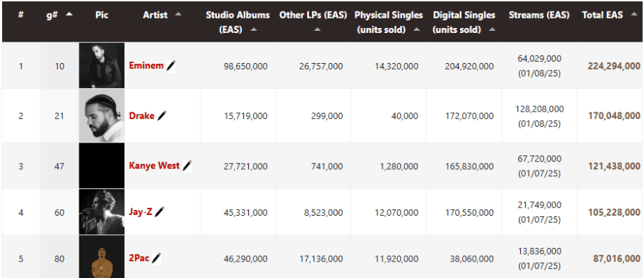Sort by Physical Singles units sold arrow
644x278 pixels.
[417, 29]
